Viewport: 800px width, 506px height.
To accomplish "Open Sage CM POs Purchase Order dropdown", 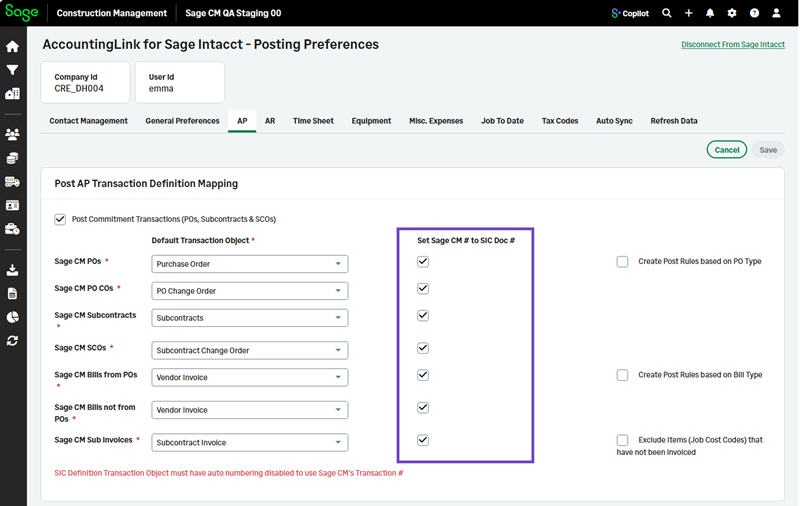I will click(249, 264).
